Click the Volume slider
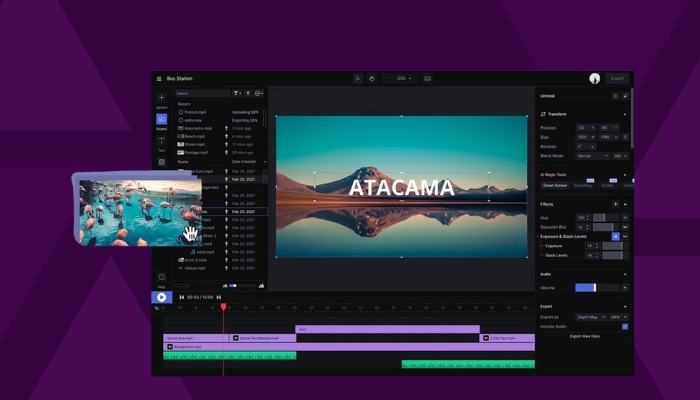Viewport: 700px width, 400px height. click(x=597, y=288)
